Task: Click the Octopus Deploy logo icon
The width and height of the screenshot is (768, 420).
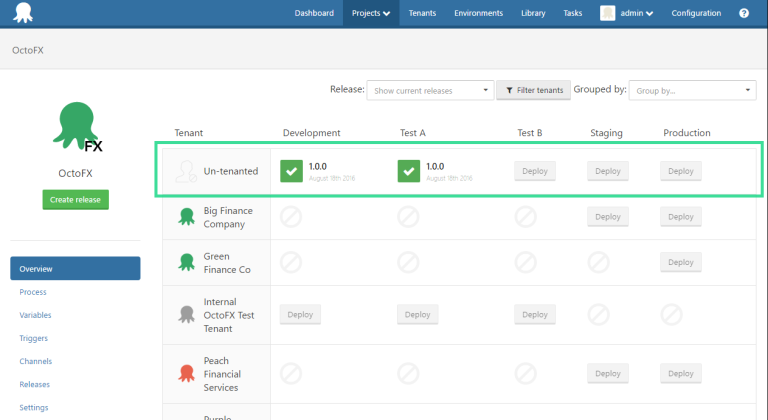Action: tap(20, 13)
